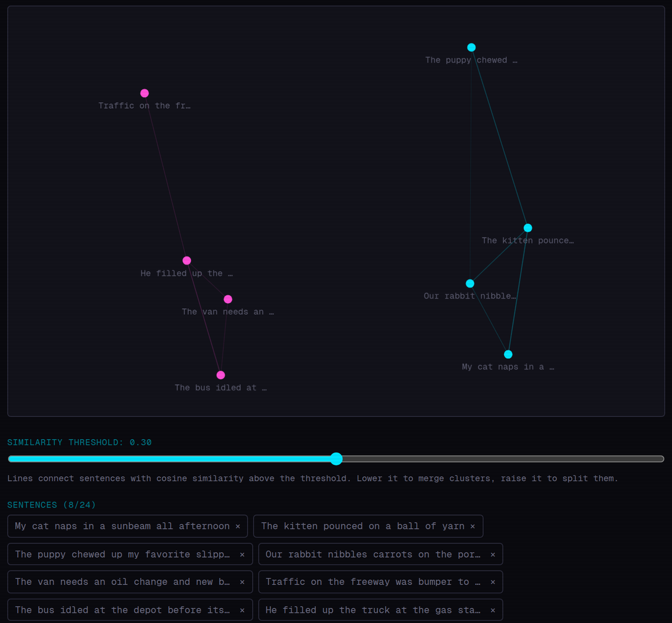
Task: Click 'Traffic on the freeway was bumper' chip text
Action: (373, 582)
